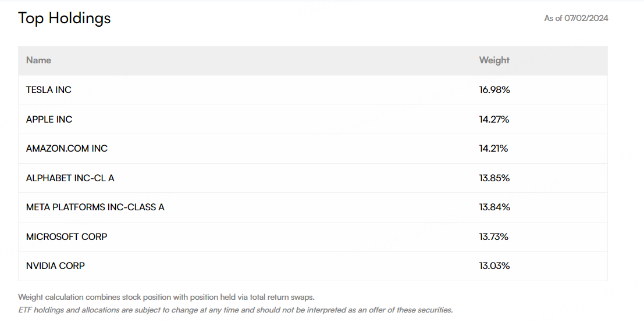This screenshot has height=323, width=644.
Task: Click Alphabet's 13.85% weight value
Action: pos(494,178)
